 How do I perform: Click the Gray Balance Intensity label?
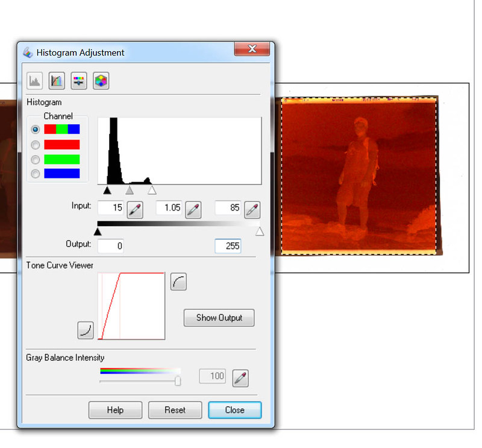click(x=65, y=358)
